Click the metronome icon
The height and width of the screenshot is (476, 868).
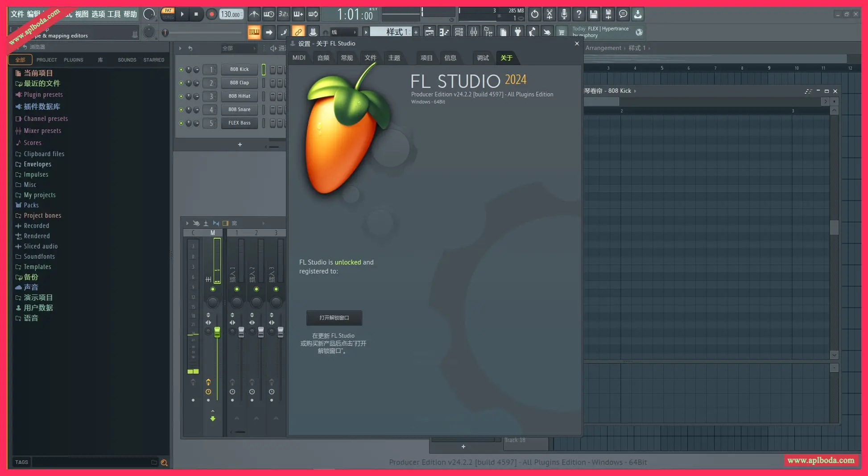(254, 14)
